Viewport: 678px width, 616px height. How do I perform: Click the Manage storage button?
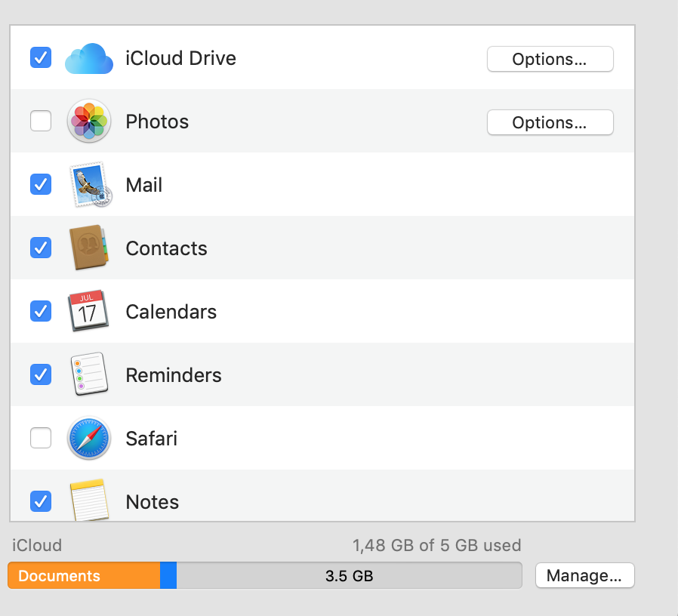584,575
